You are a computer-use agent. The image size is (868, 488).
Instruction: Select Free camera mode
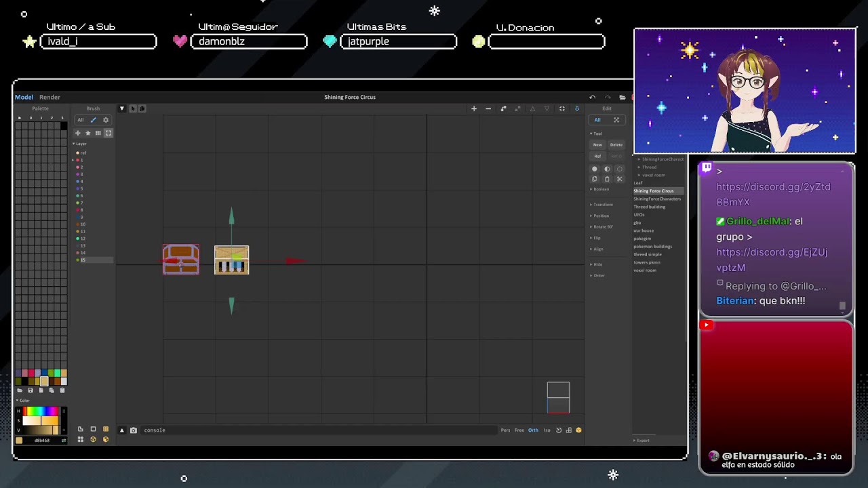click(519, 430)
